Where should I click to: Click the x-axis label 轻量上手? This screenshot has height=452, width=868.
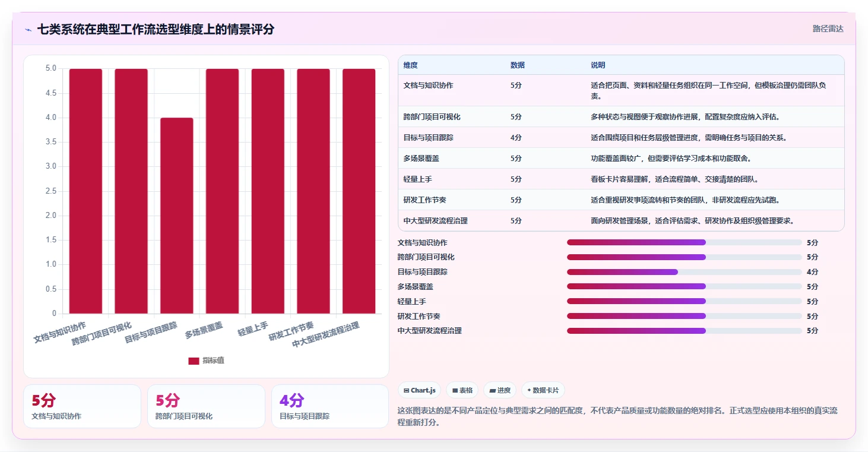click(253, 329)
